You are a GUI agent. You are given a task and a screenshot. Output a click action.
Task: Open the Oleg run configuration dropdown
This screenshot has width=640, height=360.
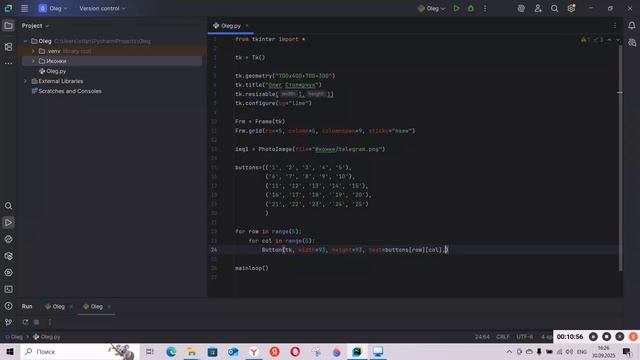pos(431,8)
